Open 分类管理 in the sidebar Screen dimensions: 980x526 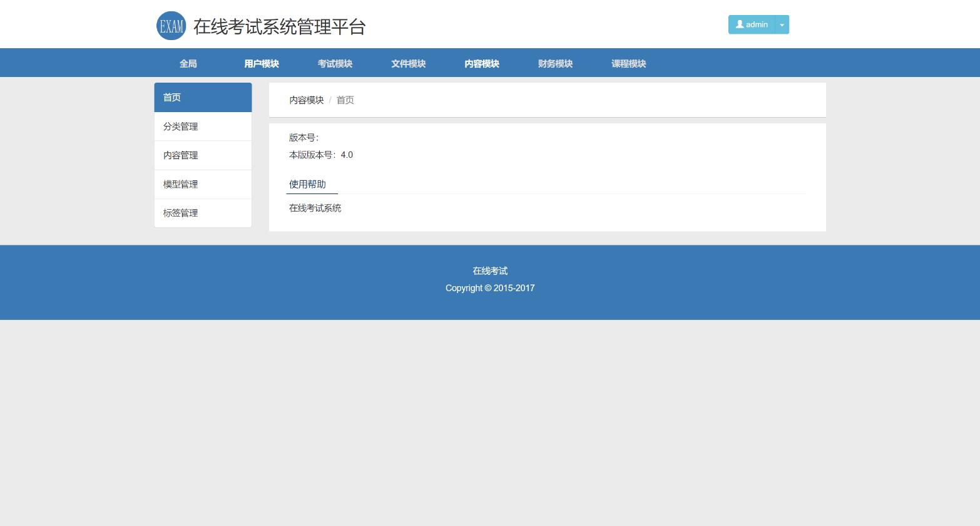203,126
